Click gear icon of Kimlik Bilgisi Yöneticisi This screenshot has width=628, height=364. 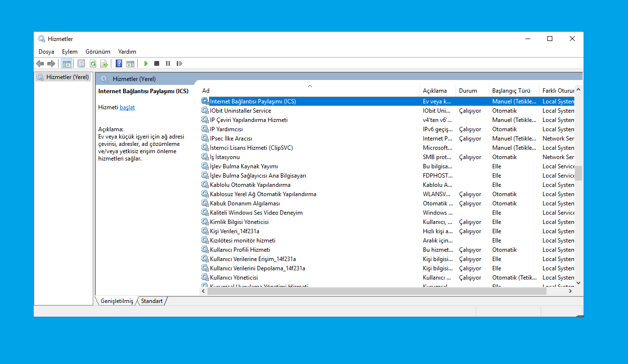click(205, 222)
